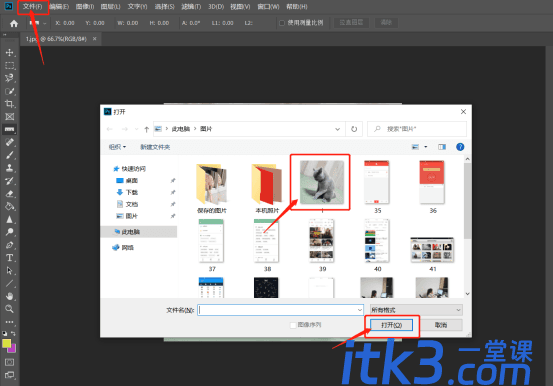Image resolution: width=553 pixels, height=386 pixels.
Task: Open the view options dropdown arrow
Action: [426, 147]
